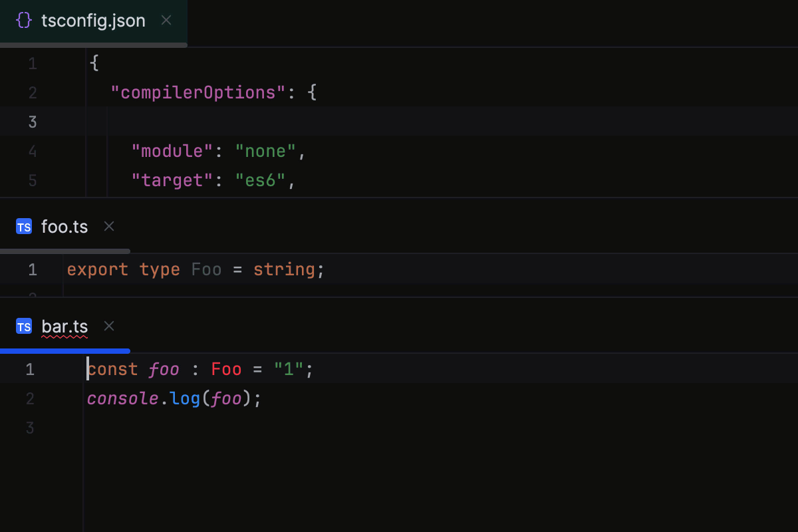This screenshot has height=532, width=798.
Task: Click the export keyword in foo.ts
Action: coord(97,269)
